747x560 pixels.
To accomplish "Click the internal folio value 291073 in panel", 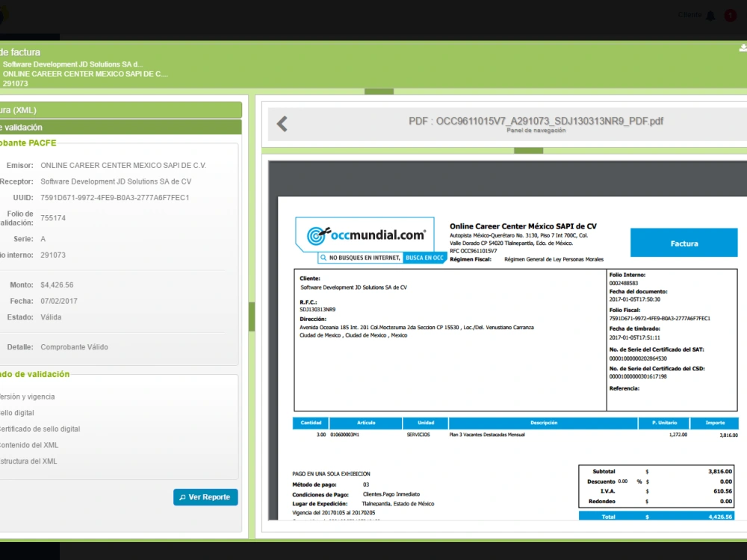I will 53,255.
